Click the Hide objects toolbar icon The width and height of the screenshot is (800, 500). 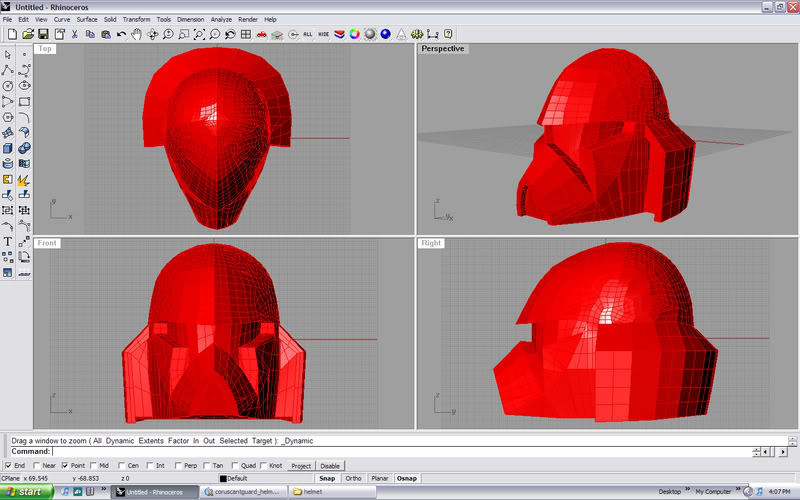[324, 34]
